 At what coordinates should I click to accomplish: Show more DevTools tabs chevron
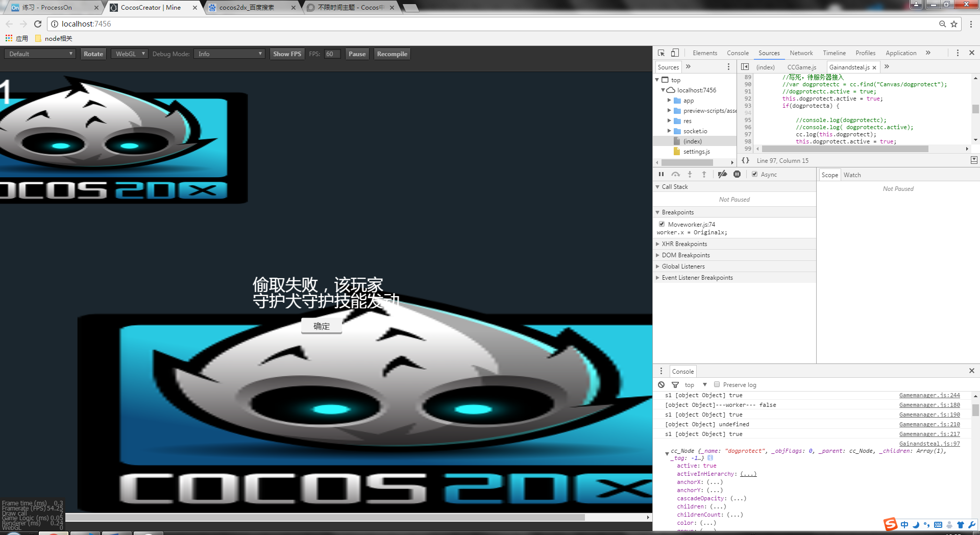click(x=928, y=53)
